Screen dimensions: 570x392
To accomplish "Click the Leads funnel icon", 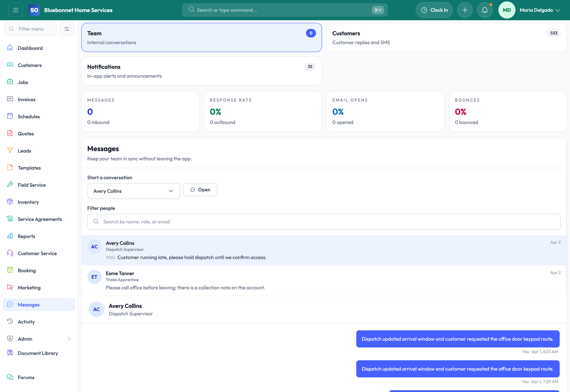I will pyautogui.click(x=10, y=151).
